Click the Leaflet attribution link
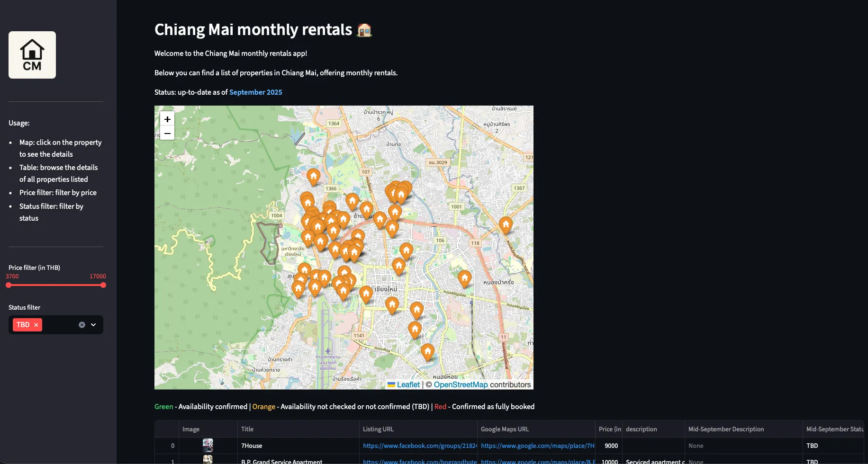This screenshot has height=464, width=868. tap(408, 384)
